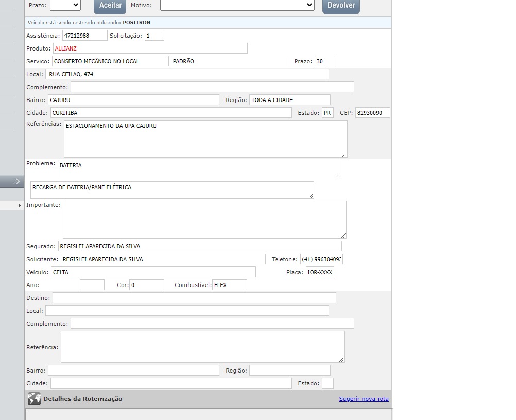516x420 pixels.
Task: Click the Local field RUA CEILAO, 474
Action: click(187, 74)
